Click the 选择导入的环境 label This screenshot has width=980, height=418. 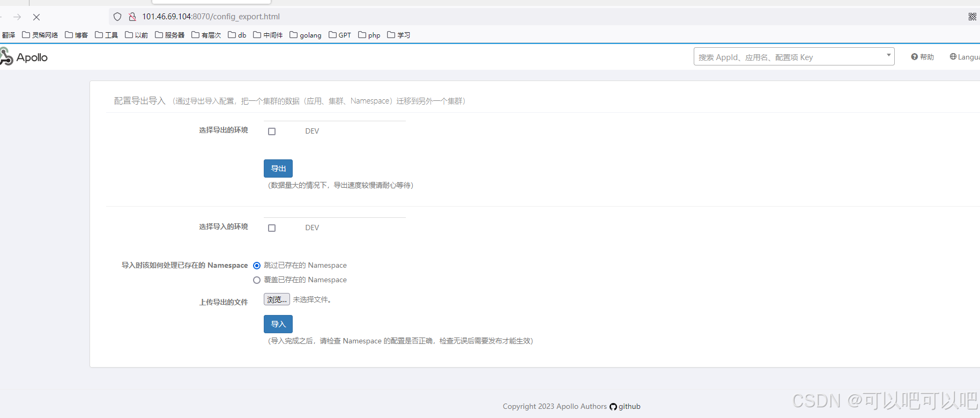coord(224,226)
